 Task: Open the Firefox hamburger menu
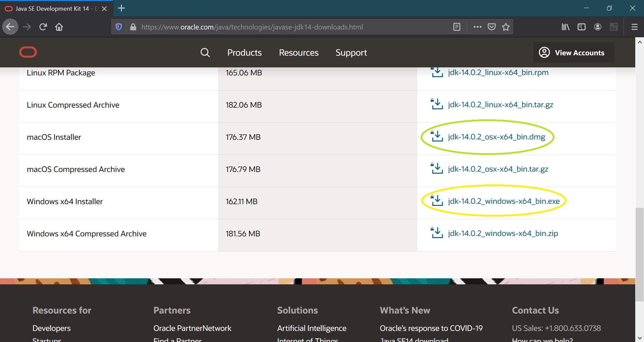(635, 27)
